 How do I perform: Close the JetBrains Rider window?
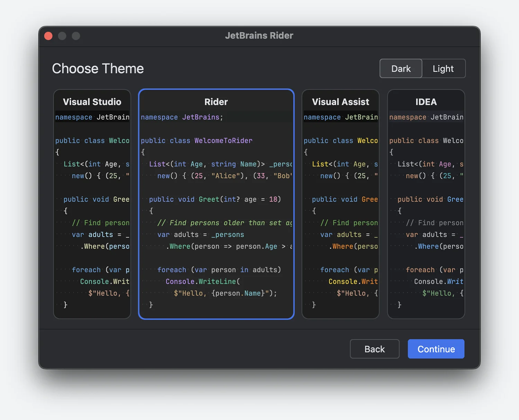48,36
